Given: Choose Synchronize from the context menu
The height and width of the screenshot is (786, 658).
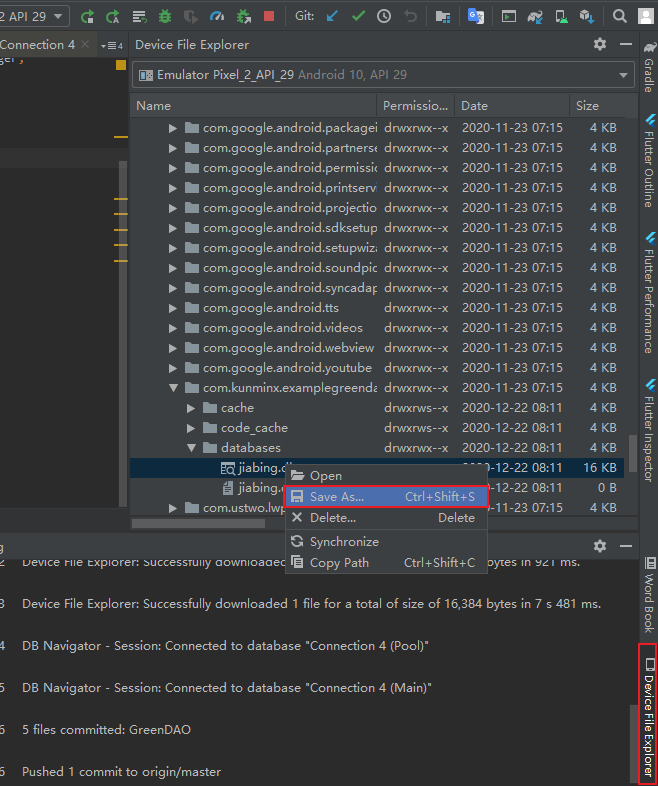Looking at the screenshot, I should click(x=386, y=541).
